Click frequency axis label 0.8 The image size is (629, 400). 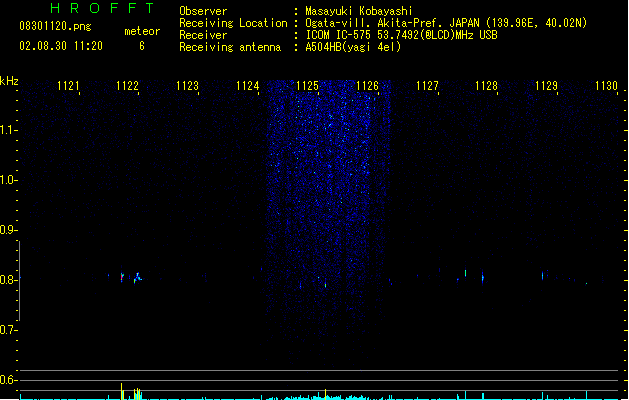tap(8, 280)
